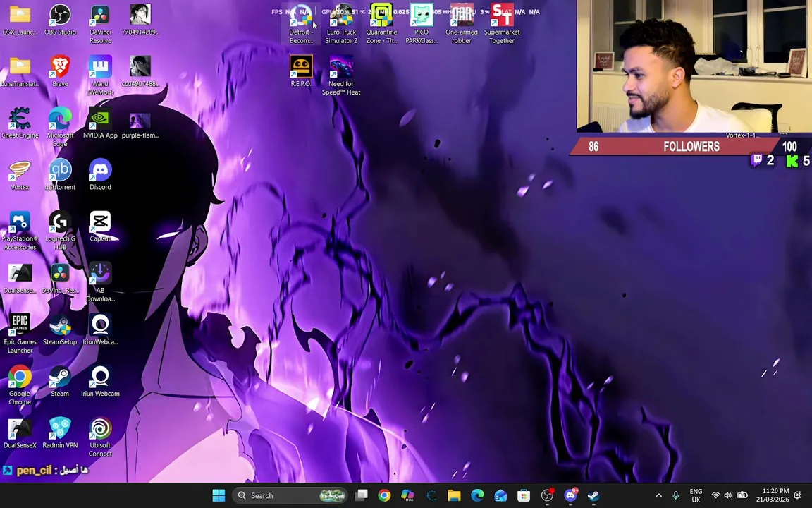Image resolution: width=812 pixels, height=508 pixels.
Task: Open the Iriun Webcam shortcut
Action: 100,382
